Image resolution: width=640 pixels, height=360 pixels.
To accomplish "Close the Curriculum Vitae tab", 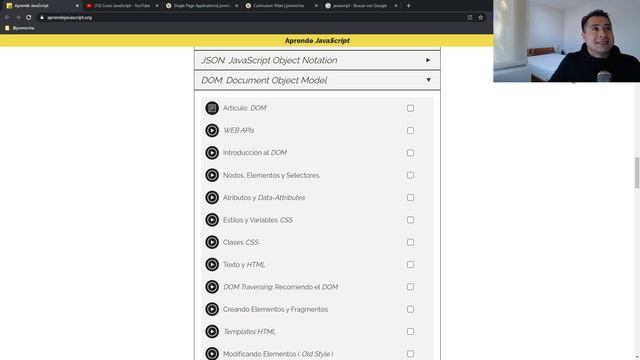I will point(316,6).
